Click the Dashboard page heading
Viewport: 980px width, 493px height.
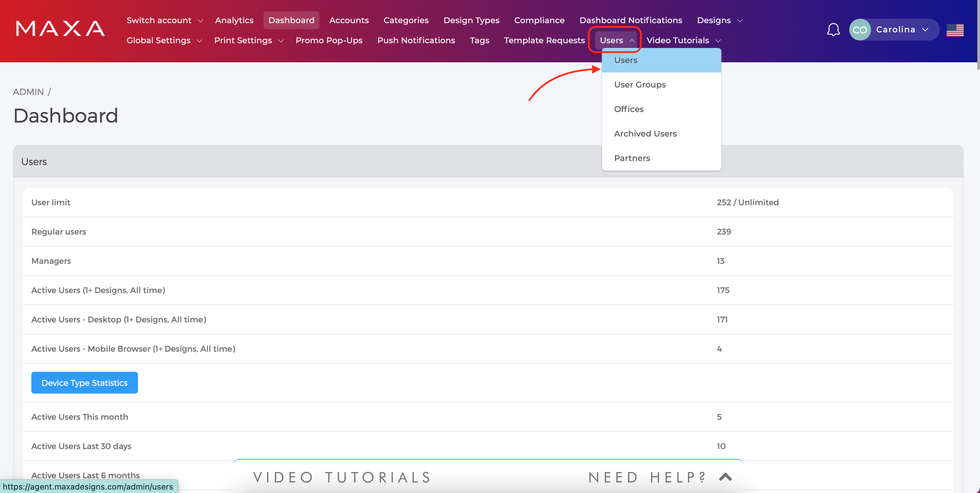tap(65, 116)
